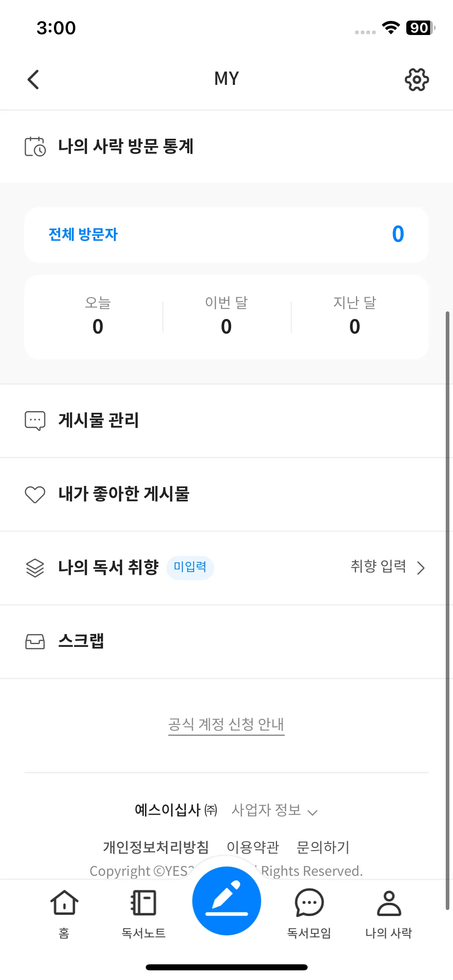Tap the 전체 방문자 card
453x980 pixels.
tap(226, 235)
